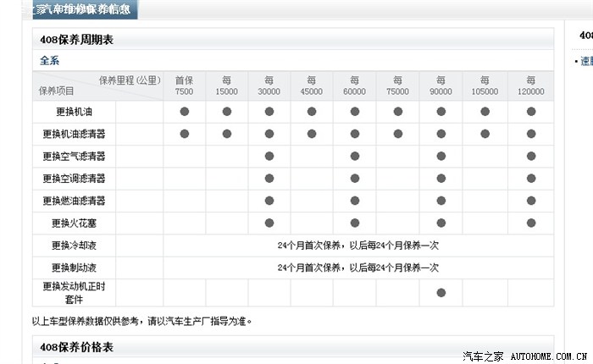This screenshot has height=364, width=593.
Task: Select the 408保养周期表 heading
Action: pyautogui.click(x=77, y=39)
